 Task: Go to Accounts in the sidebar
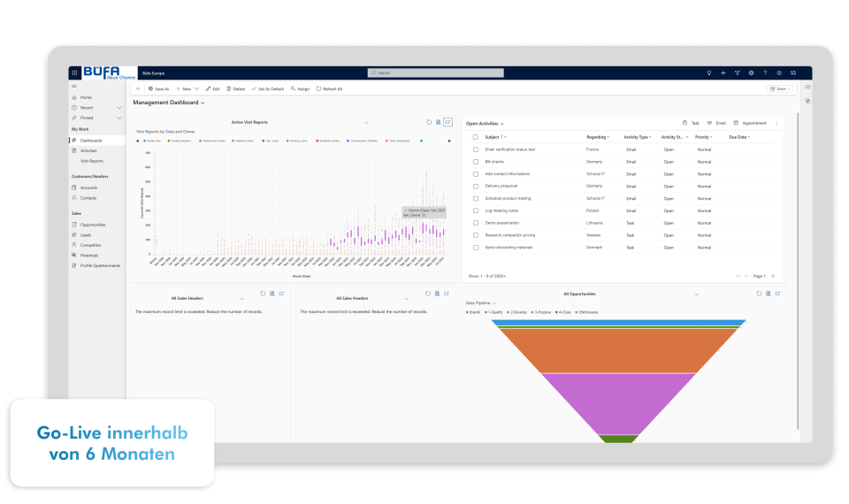[x=88, y=187]
